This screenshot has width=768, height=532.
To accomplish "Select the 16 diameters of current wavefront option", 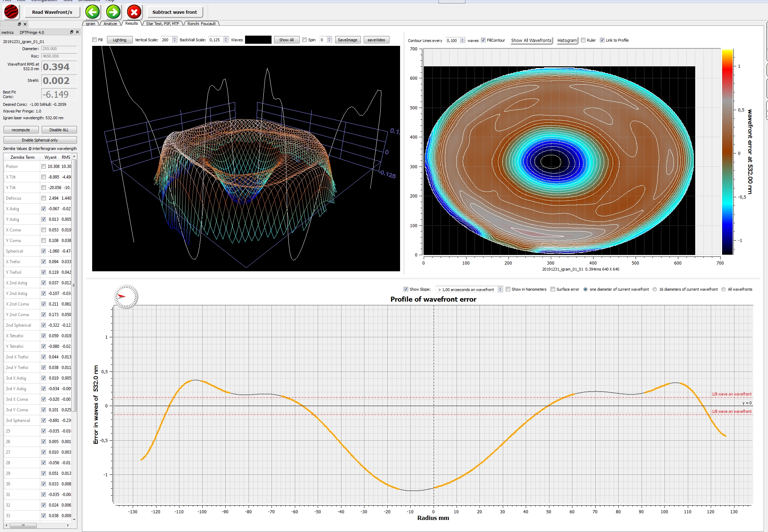I will click(655, 289).
